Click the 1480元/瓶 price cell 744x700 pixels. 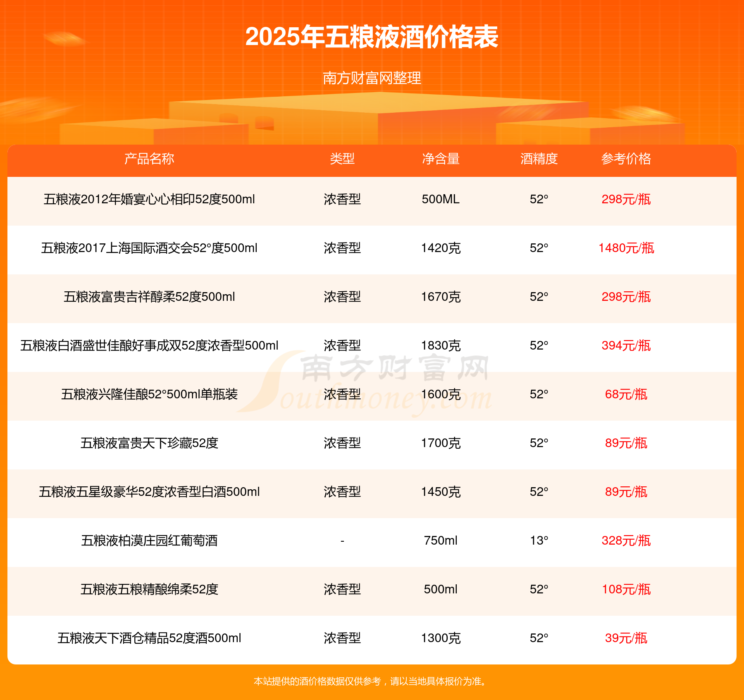(x=626, y=248)
